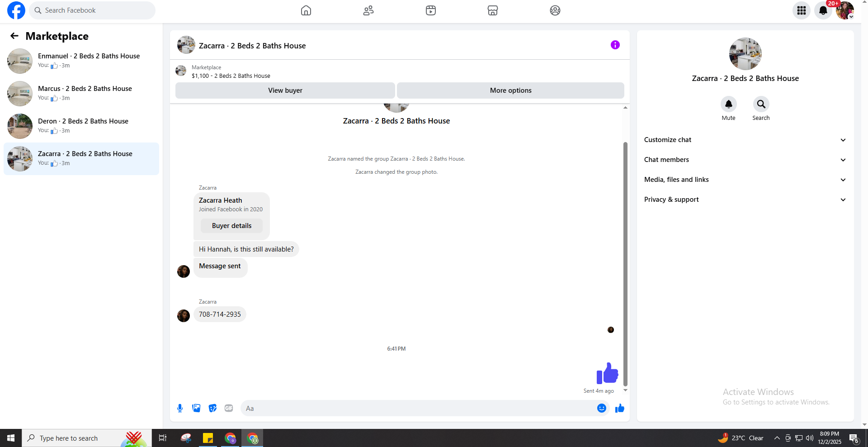This screenshot has width=868, height=447.
Task: Open the emoji picker in message box
Action: point(602,408)
